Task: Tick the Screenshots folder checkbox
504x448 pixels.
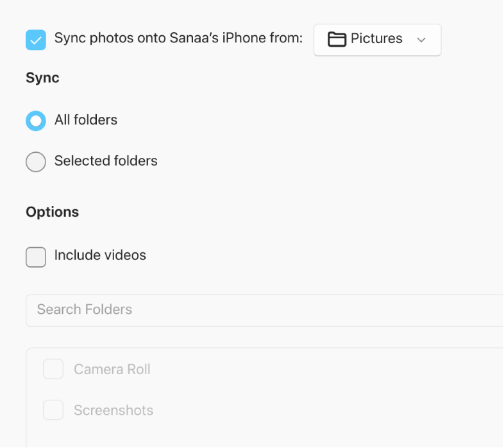Action: [x=53, y=410]
